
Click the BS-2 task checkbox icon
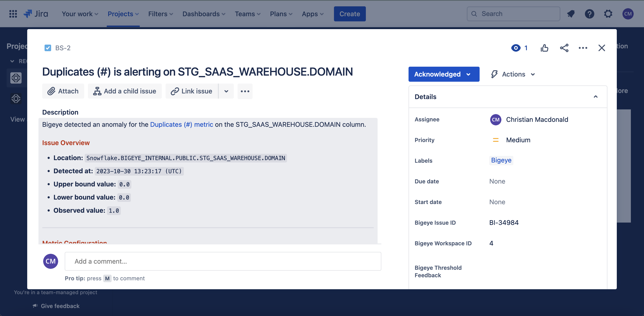(48, 48)
